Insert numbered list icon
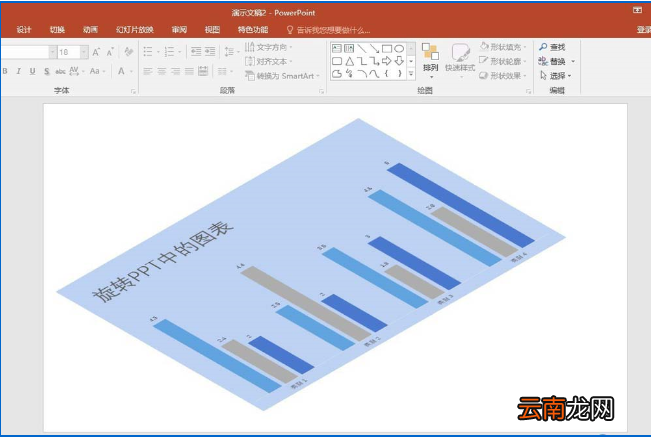 point(169,51)
